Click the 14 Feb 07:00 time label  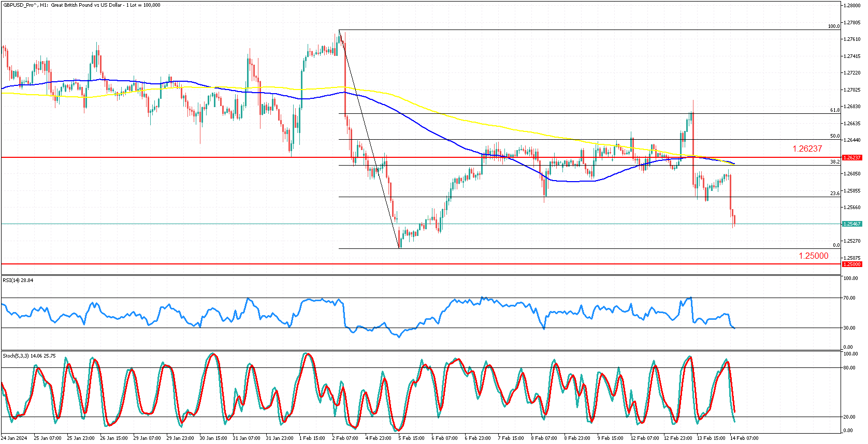click(x=744, y=438)
